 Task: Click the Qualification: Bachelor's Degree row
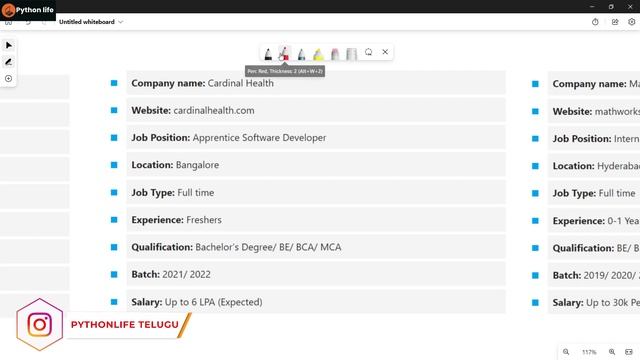pos(316,247)
